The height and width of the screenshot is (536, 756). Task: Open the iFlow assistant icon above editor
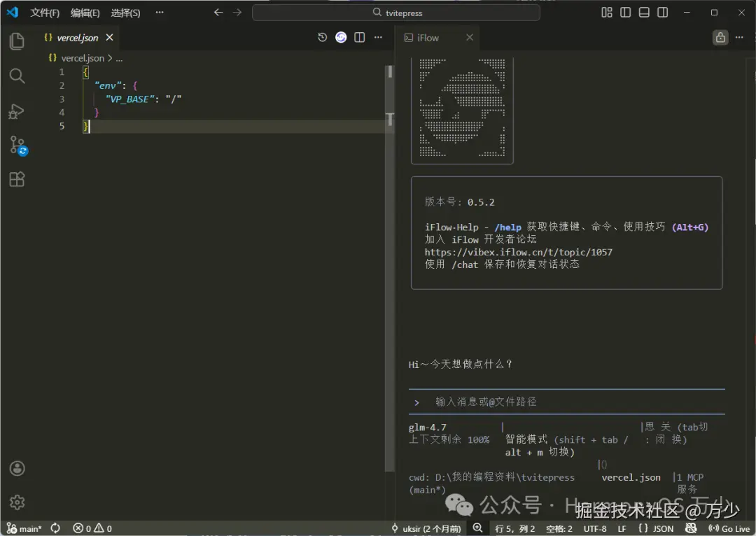pyautogui.click(x=341, y=37)
